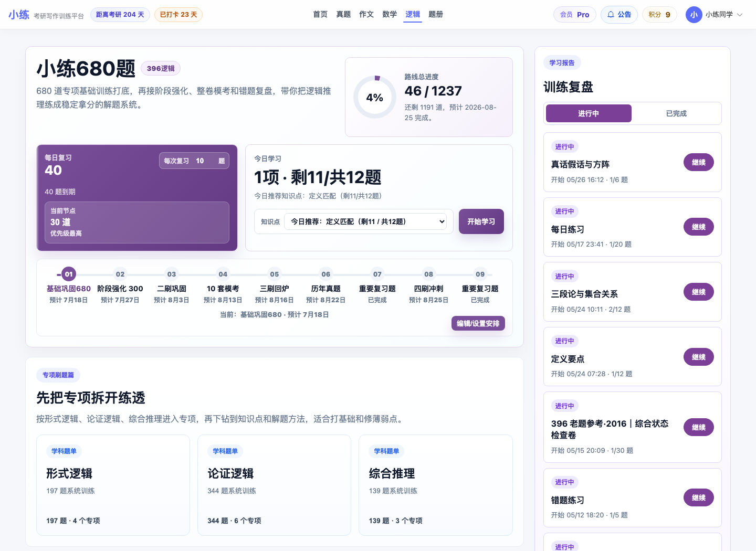
Task: Click the bell icon in 公告 button
Action: point(611,15)
